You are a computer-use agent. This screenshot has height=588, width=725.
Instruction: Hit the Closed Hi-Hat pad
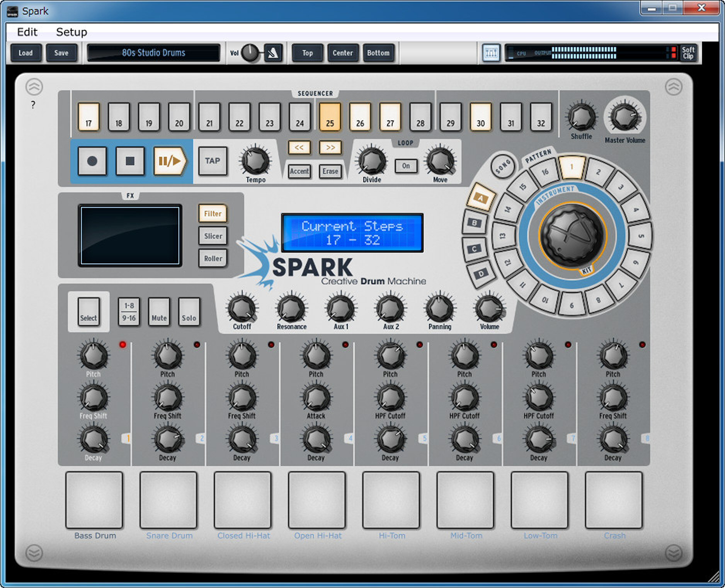click(x=242, y=500)
